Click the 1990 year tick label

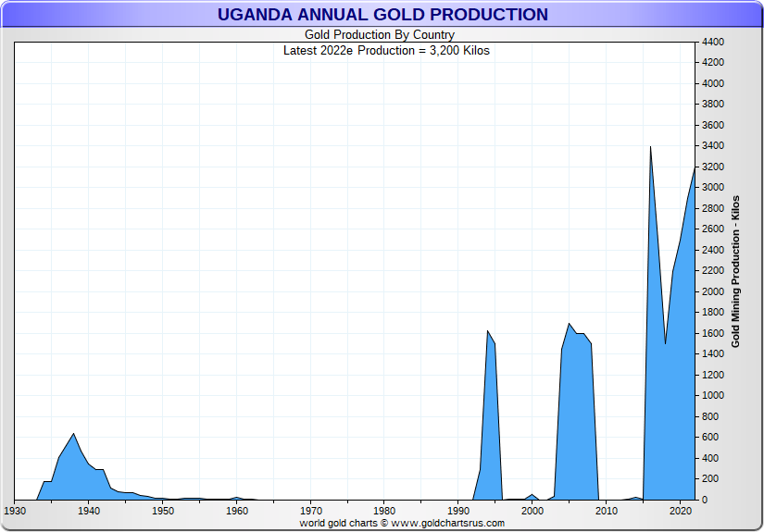click(459, 511)
